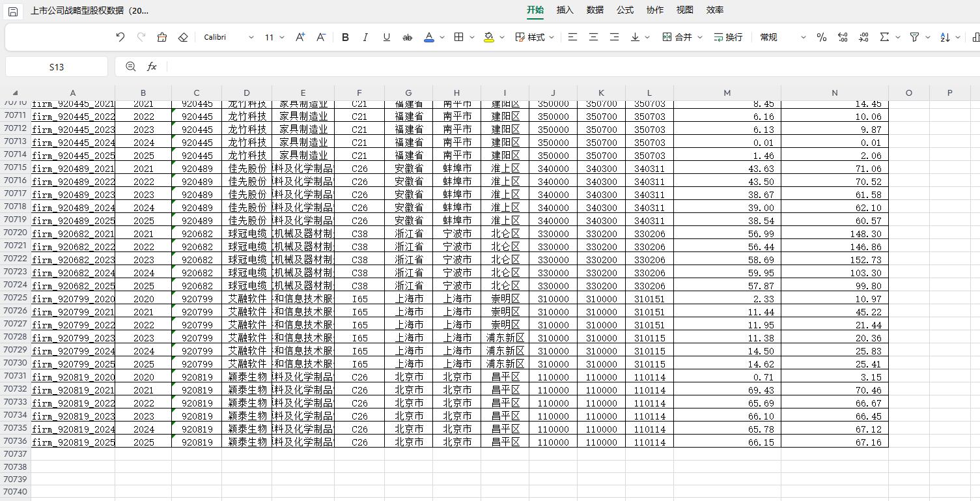Click the 换行 wrap text button

[x=728, y=37]
